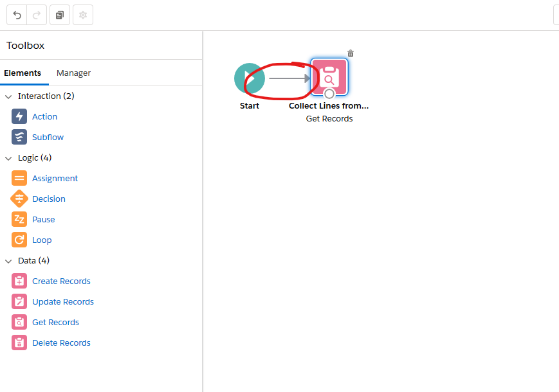559x392 pixels.
Task: Click the 'Toolbox' panel title
Action: coord(25,46)
